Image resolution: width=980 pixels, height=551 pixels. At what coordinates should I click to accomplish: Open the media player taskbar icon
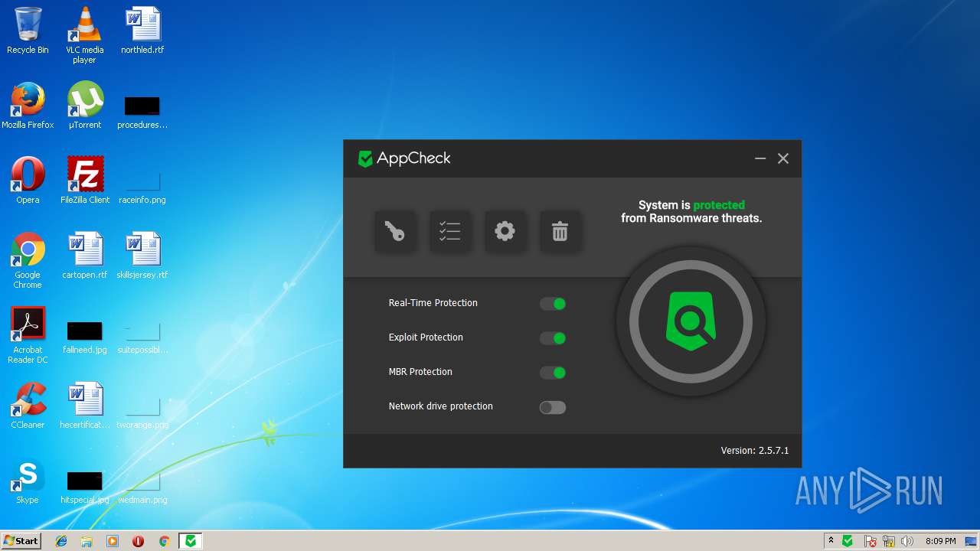click(113, 541)
